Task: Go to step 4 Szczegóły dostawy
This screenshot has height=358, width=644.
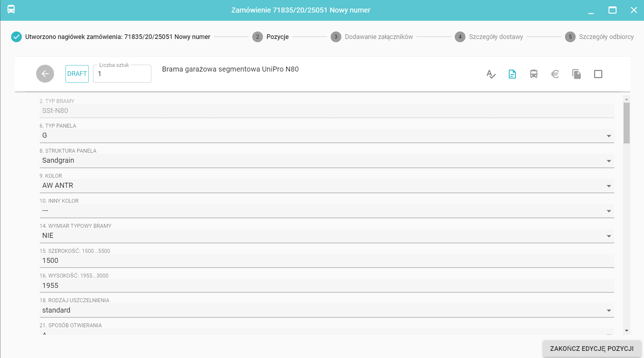Action: click(x=489, y=37)
